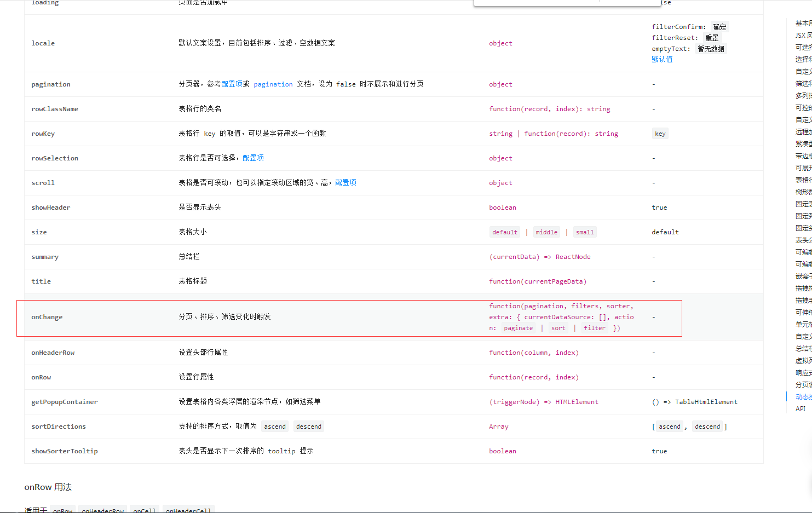Jump to API in the sidebar anchor list
The width and height of the screenshot is (812, 513).
801,408
